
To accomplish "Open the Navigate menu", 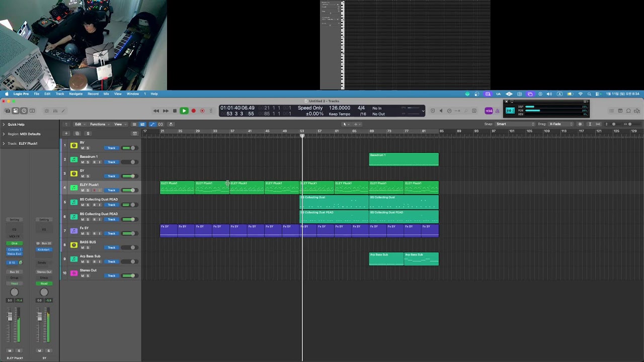I will (x=75, y=94).
